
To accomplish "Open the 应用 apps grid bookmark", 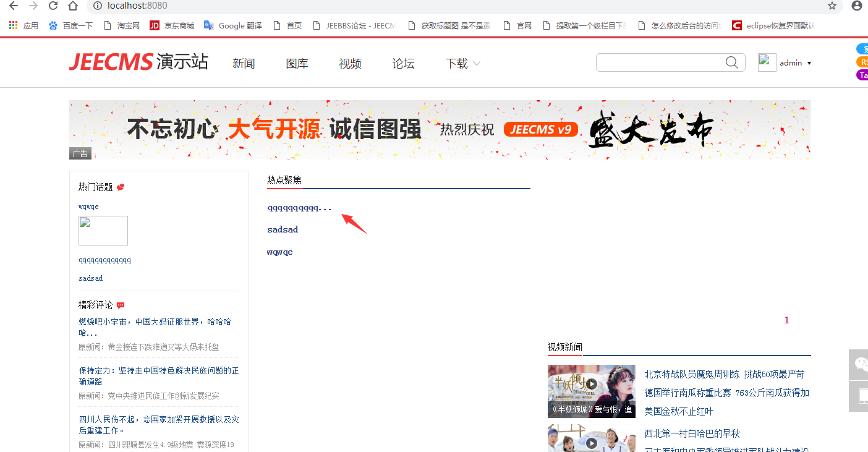I will click(24, 26).
